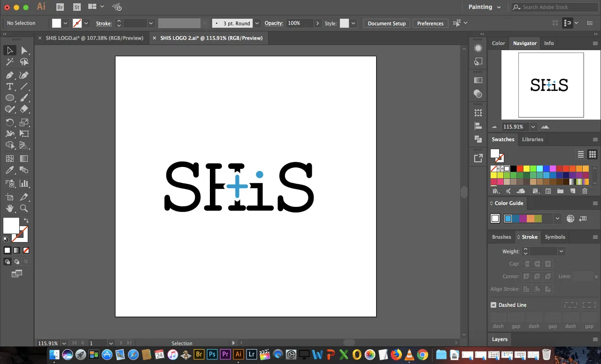Set fill mode to Gradient
Screen dimensions: 601x364
16,250
